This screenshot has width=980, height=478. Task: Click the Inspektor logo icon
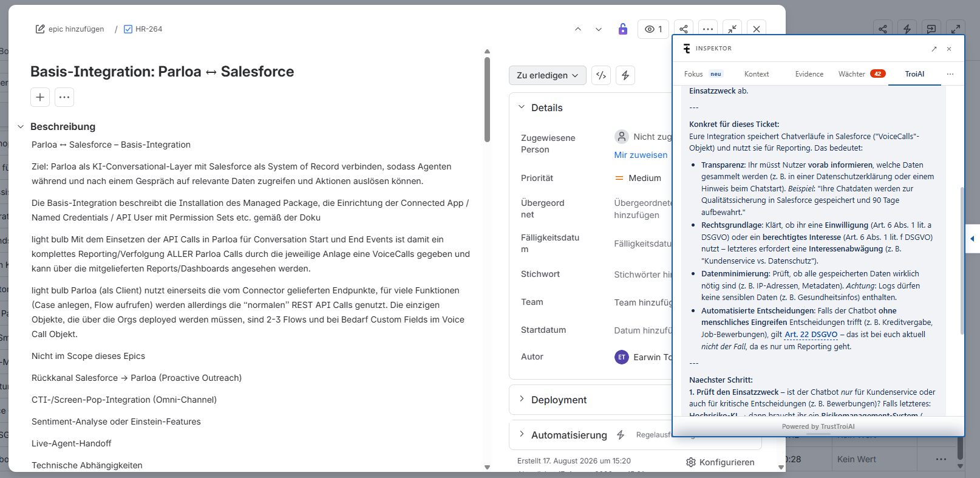pyautogui.click(x=687, y=49)
